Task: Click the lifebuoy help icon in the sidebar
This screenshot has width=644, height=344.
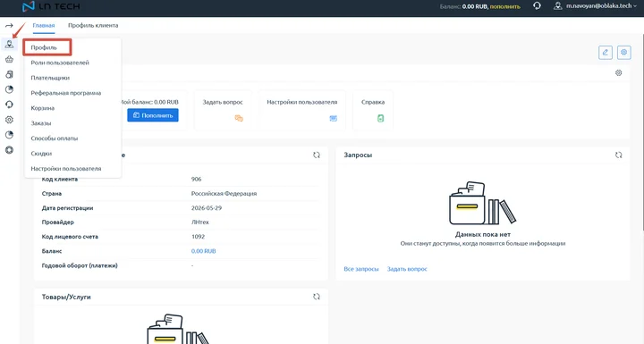Action: 9,150
